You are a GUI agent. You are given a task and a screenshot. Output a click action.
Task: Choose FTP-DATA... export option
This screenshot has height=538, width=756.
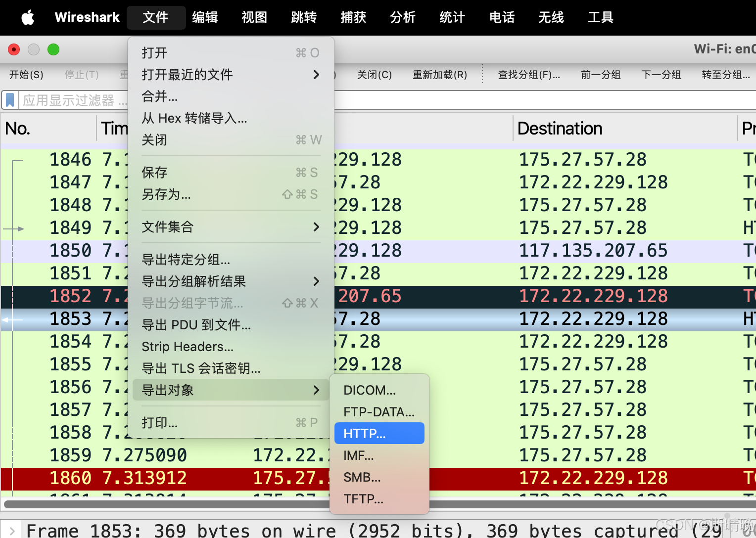point(379,412)
